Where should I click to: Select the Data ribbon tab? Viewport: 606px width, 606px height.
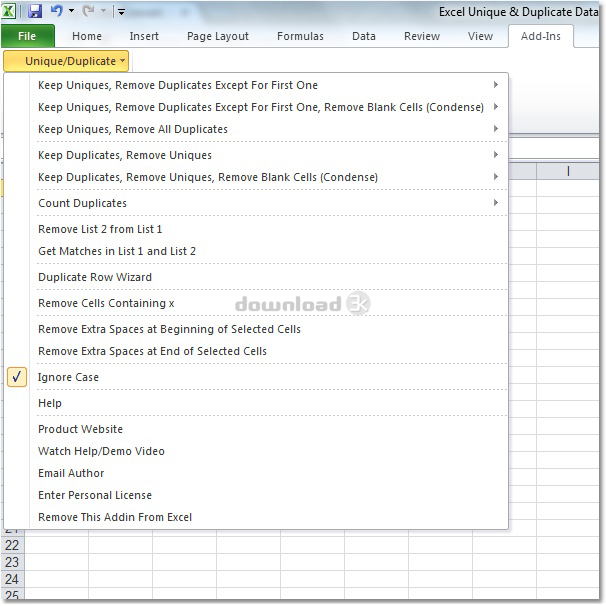(364, 36)
